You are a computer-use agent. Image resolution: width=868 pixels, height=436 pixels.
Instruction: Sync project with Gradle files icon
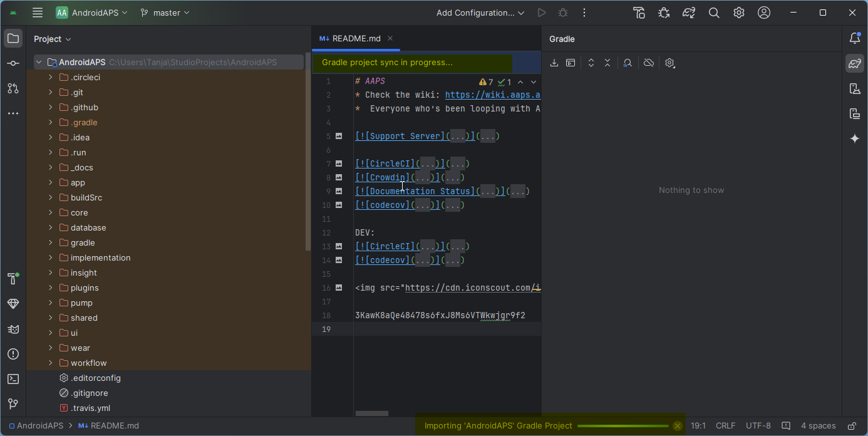coord(689,13)
